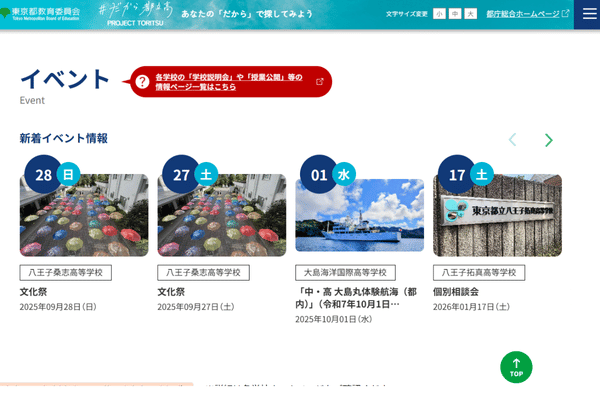Show next events with right arrow

(548, 140)
